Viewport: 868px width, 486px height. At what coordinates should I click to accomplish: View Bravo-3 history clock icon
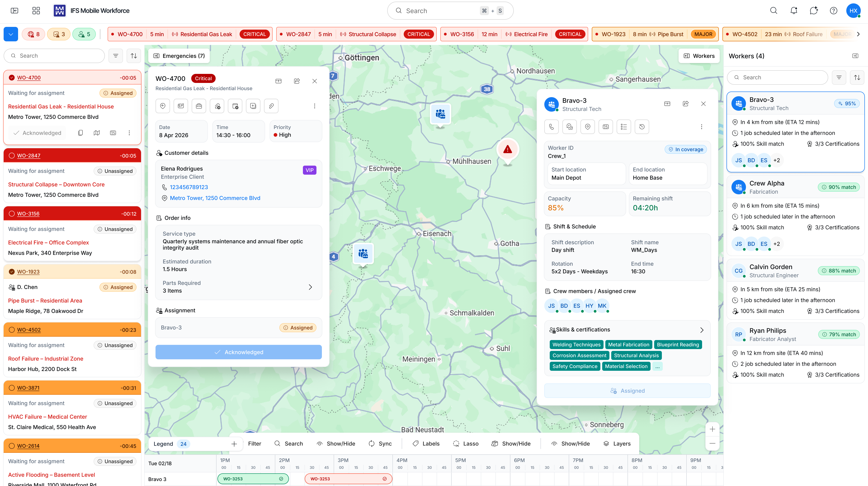pyautogui.click(x=642, y=127)
